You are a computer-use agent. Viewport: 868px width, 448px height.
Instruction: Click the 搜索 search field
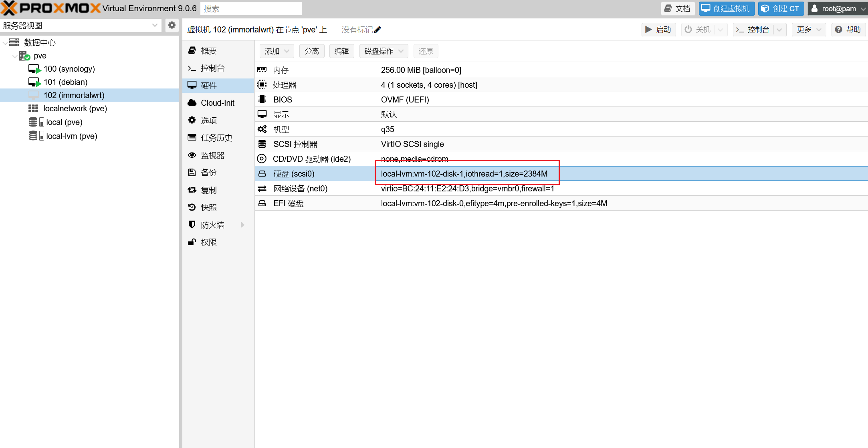tap(251, 8)
